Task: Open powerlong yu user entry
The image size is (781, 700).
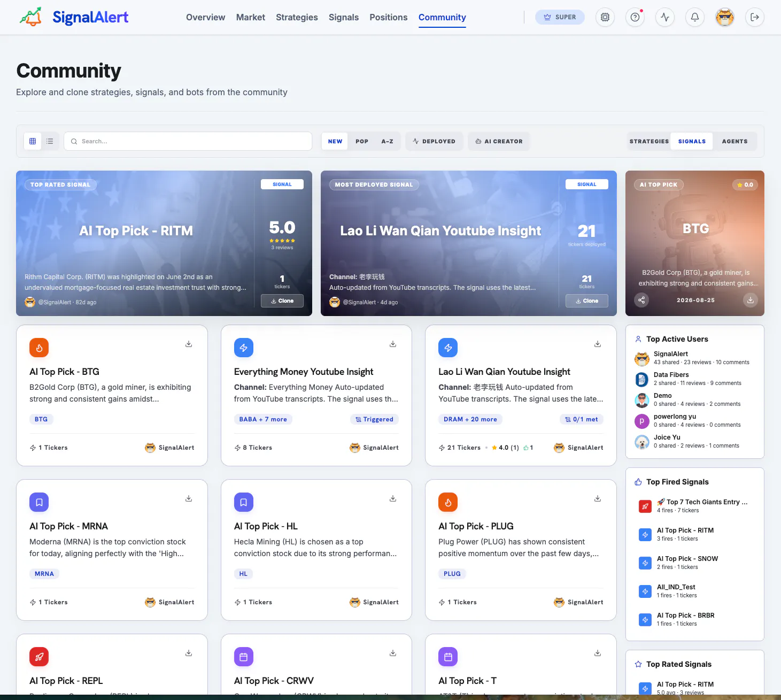Action: (695, 420)
